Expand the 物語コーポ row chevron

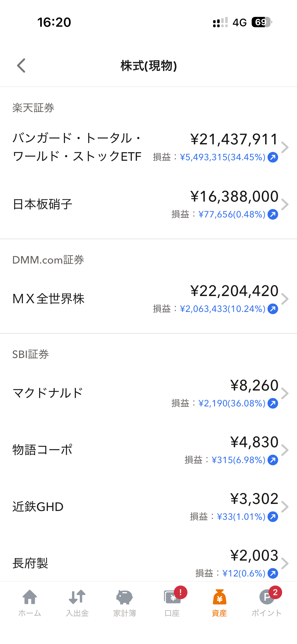(285, 450)
